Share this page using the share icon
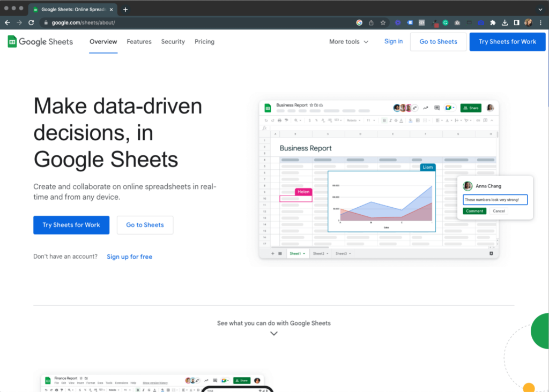Image resolution: width=549 pixels, height=392 pixels. pos(371,22)
